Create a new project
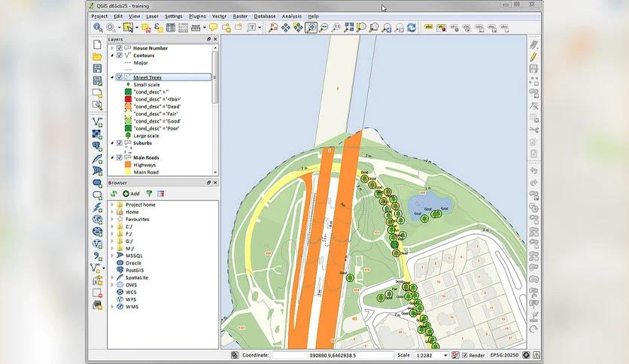Image resolution: width=629 pixels, height=364 pixels. click(x=97, y=44)
